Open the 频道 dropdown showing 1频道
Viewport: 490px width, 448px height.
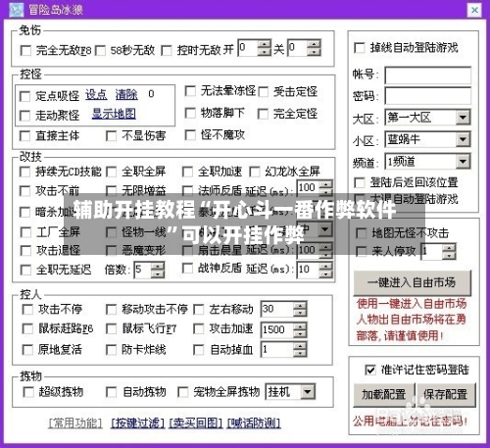point(464,162)
